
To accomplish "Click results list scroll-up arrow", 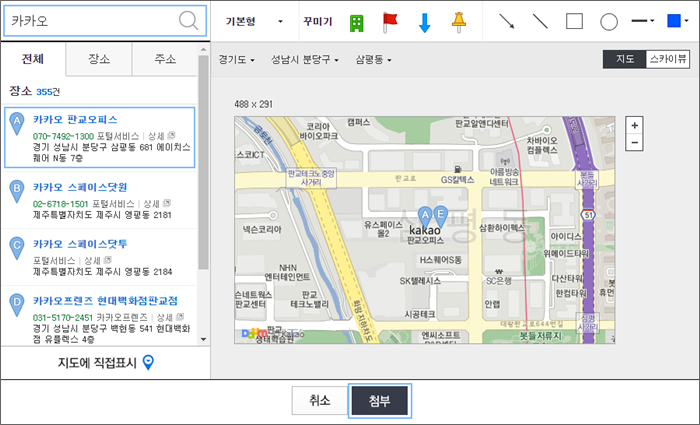I will pyautogui.click(x=204, y=49).
